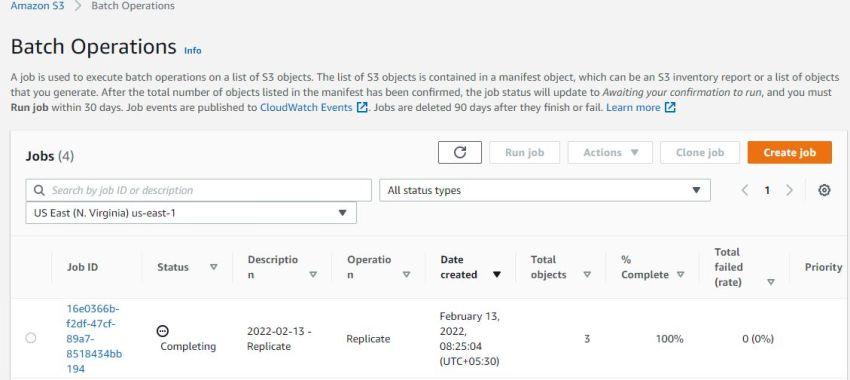Open the table preferences gear icon
Image resolution: width=850 pixels, height=380 pixels.
click(x=824, y=190)
